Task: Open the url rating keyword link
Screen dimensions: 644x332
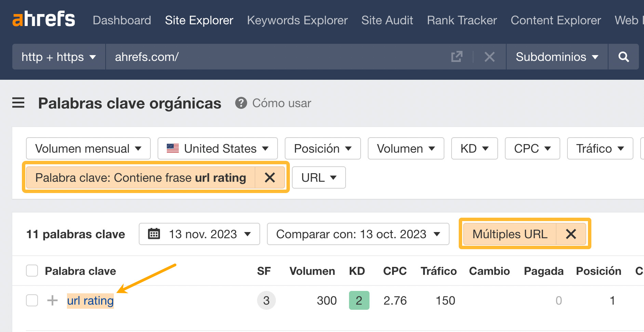Action: click(x=90, y=301)
